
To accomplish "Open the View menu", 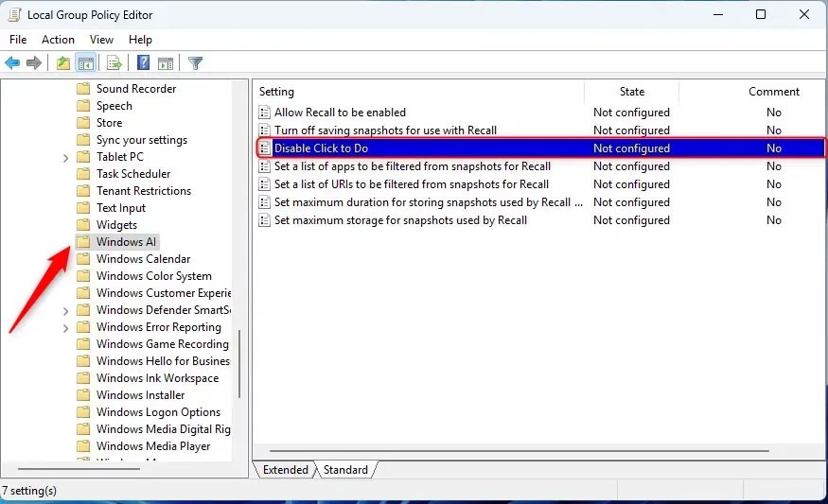I will (x=101, y=40).
